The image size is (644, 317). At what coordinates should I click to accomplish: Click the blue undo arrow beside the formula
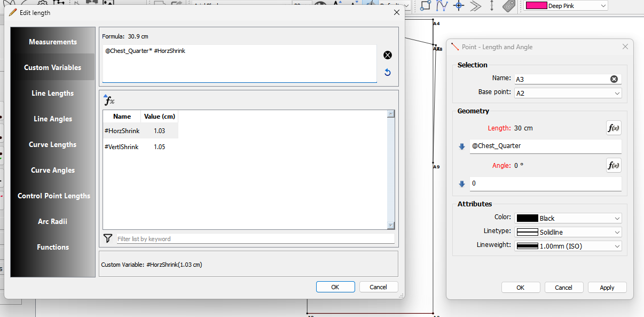point(388,73)
